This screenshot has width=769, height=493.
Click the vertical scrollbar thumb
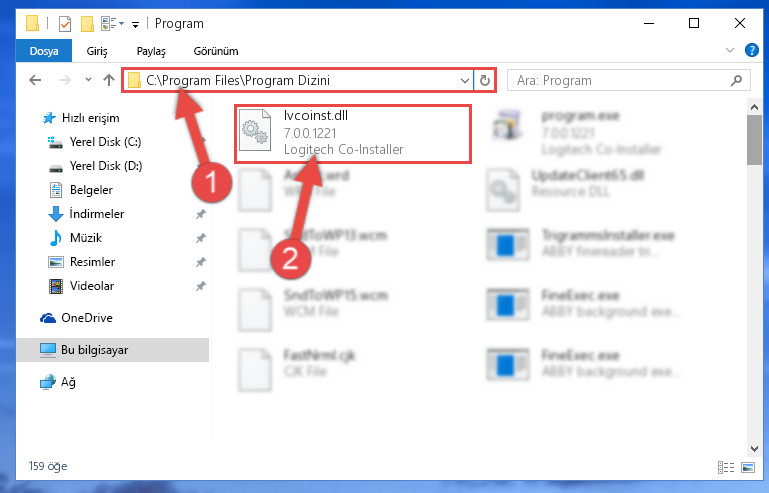(754, 140)
